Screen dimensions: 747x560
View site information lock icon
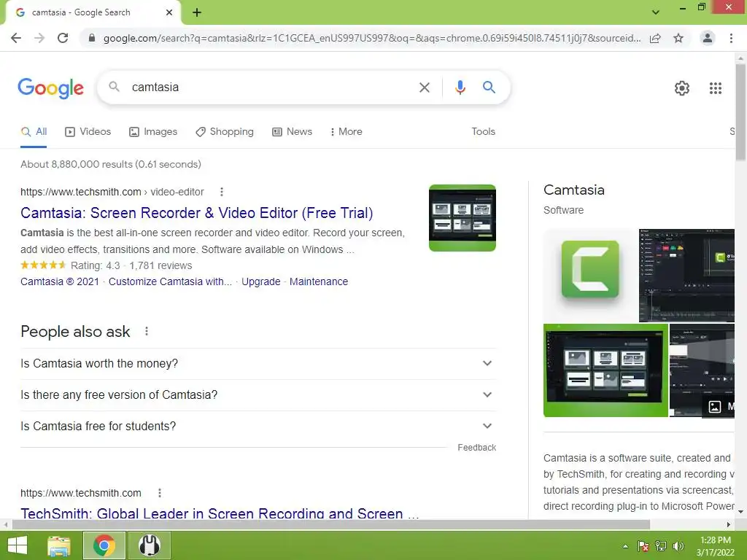coord(92,38)
